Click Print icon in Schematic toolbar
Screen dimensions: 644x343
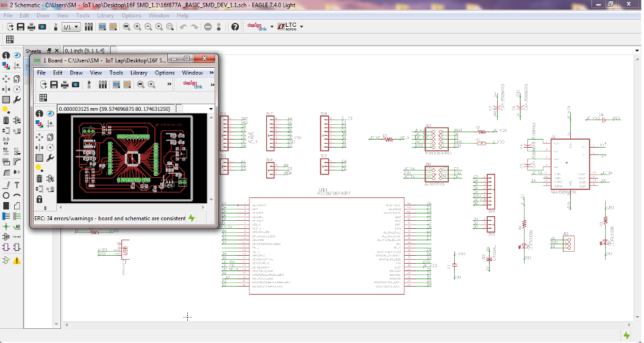(x=32, y=27)
